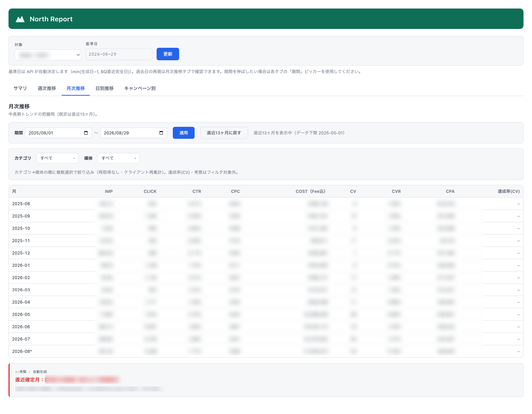
Task: Click the CPA column header
Action: coord(450,191)
